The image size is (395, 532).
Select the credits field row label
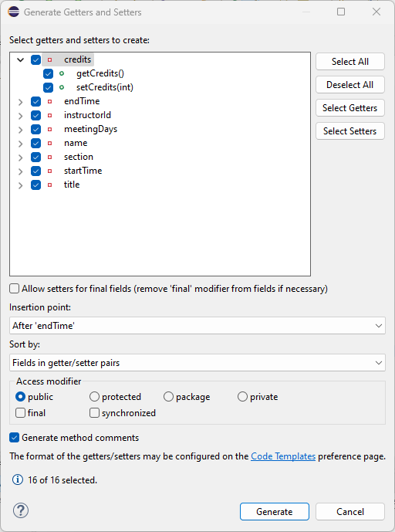pyautogui.click(x=78, y=59)
